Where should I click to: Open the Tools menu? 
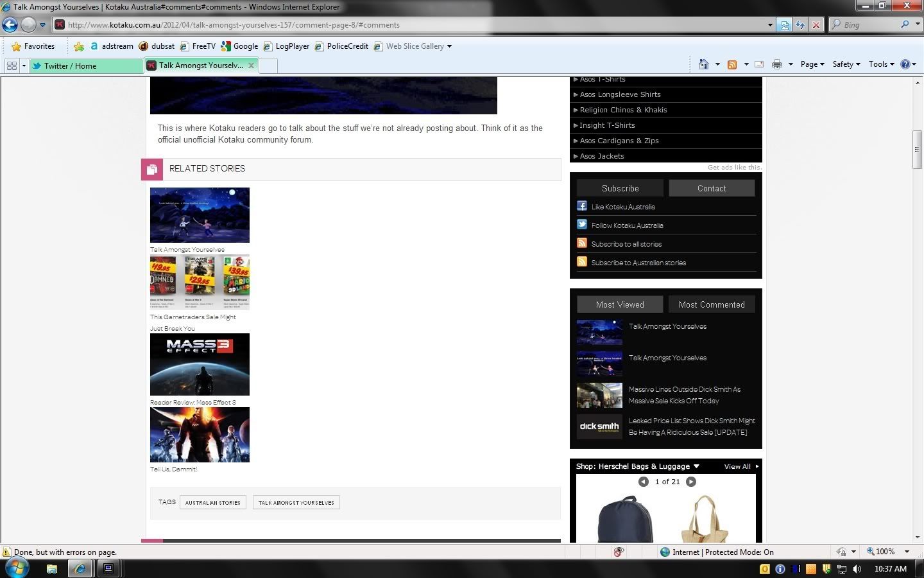coord(880,64)
